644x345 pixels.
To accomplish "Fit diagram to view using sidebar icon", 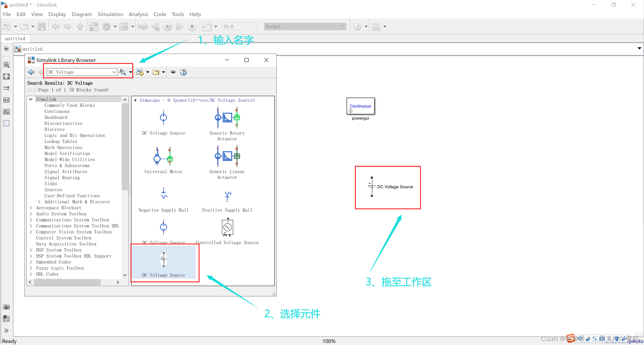I will click(x=6, y=76).
